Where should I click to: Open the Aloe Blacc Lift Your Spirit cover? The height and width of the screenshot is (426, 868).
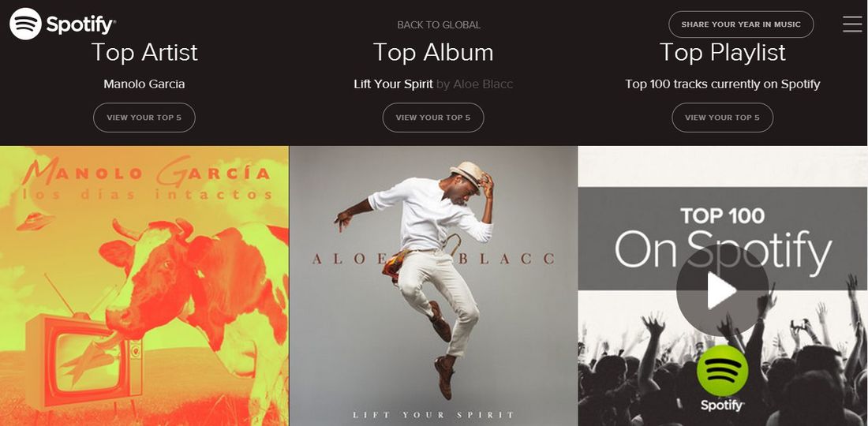433,286
